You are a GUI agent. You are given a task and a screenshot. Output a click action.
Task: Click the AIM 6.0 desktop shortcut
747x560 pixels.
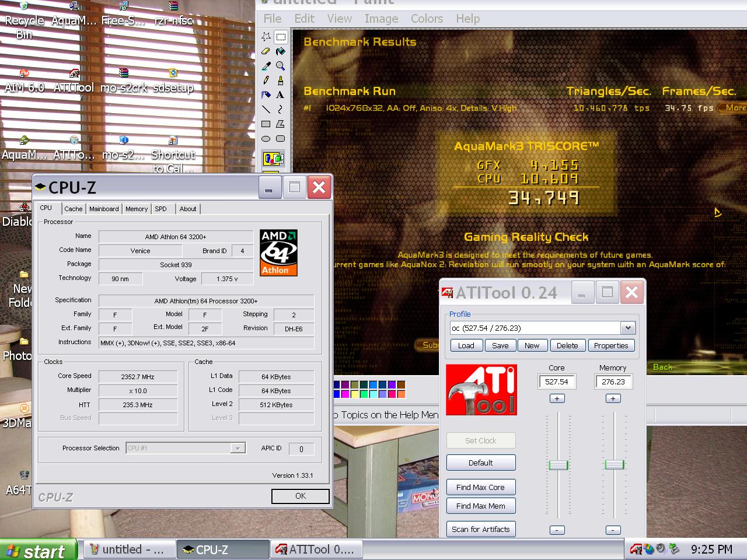coord(25,81)
